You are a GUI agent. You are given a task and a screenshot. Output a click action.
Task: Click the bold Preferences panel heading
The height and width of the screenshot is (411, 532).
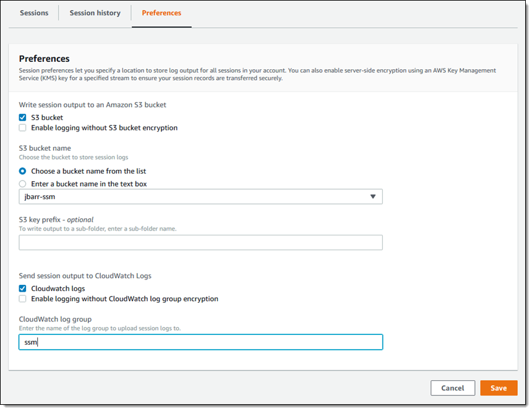click(44, 59)
